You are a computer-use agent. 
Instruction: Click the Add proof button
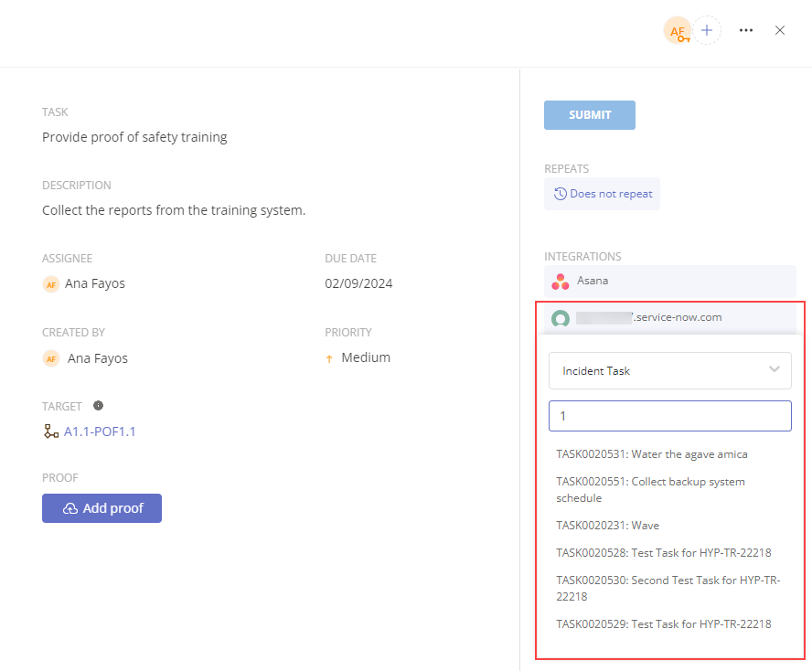pyautogui.click(x=102, y=508)
